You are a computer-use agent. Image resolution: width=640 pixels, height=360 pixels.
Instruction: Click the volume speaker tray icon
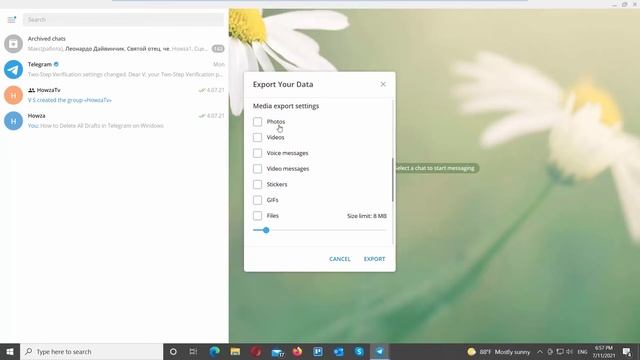[x=569, y=351]
